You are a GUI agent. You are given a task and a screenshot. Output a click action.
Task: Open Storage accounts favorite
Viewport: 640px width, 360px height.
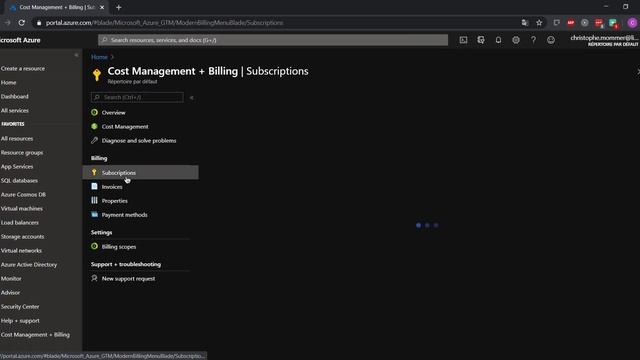click(22, 237)
